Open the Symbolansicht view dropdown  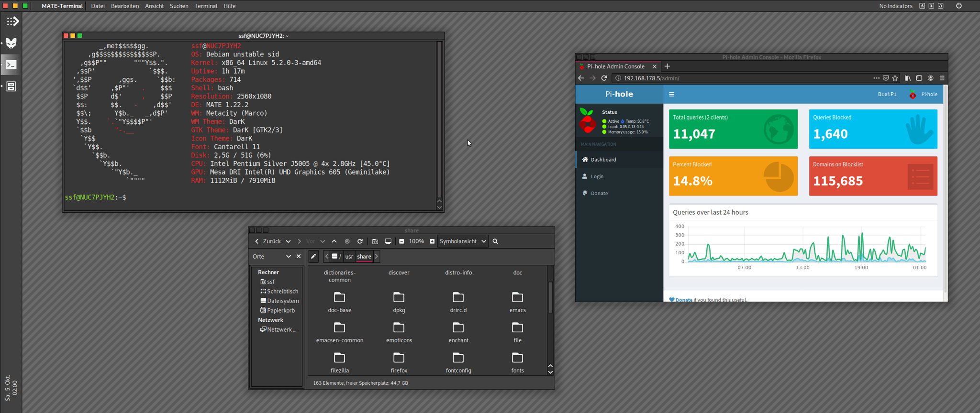click(463, 241)
